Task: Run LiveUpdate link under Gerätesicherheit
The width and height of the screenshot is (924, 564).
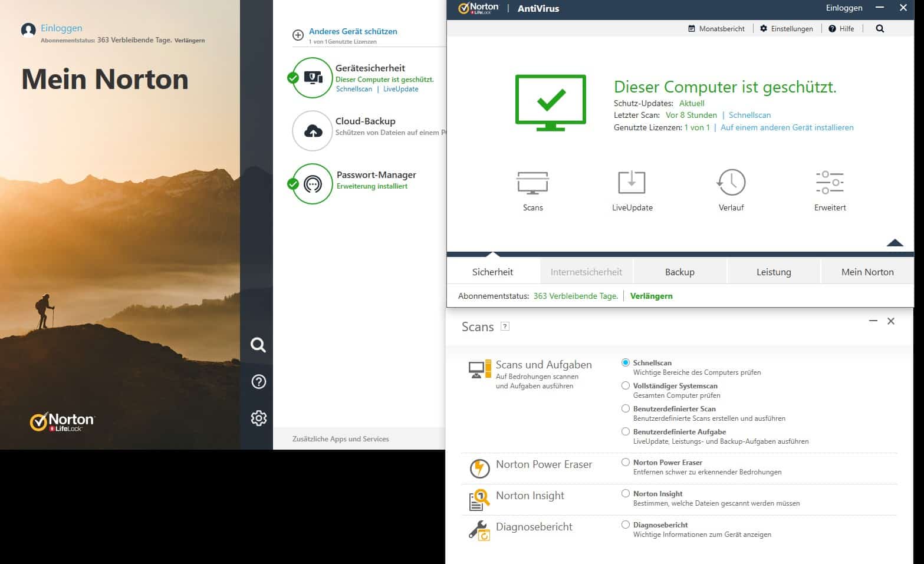Action: coord(401,89)
